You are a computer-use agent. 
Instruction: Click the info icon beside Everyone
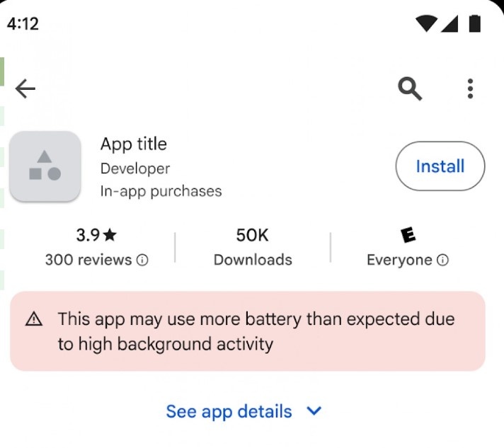[x=442, y=260]
